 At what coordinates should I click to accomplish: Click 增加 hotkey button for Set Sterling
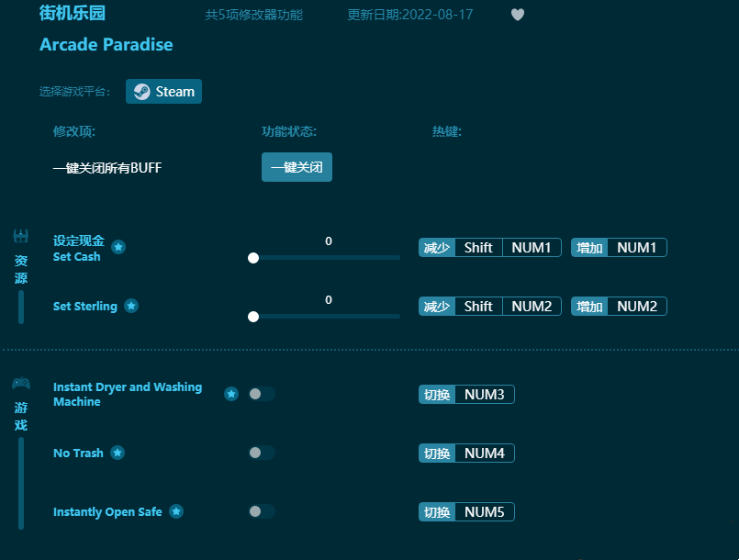589,307
